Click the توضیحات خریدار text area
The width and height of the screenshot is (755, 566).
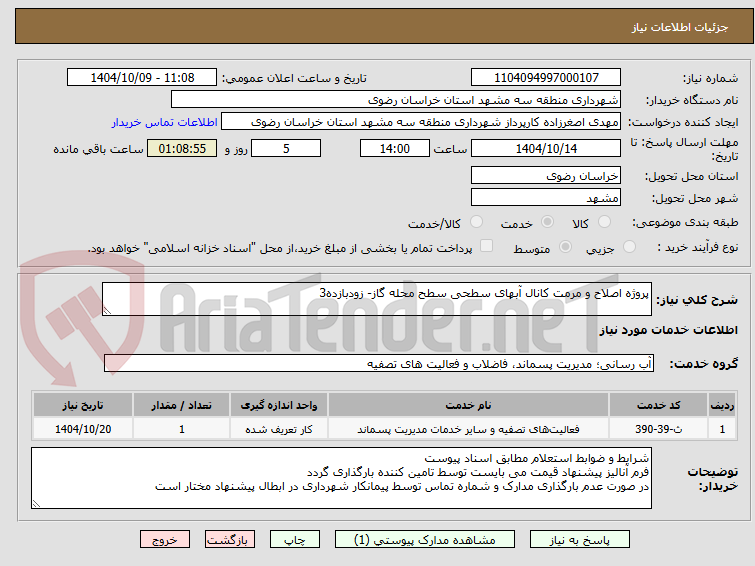click(341, 478)
